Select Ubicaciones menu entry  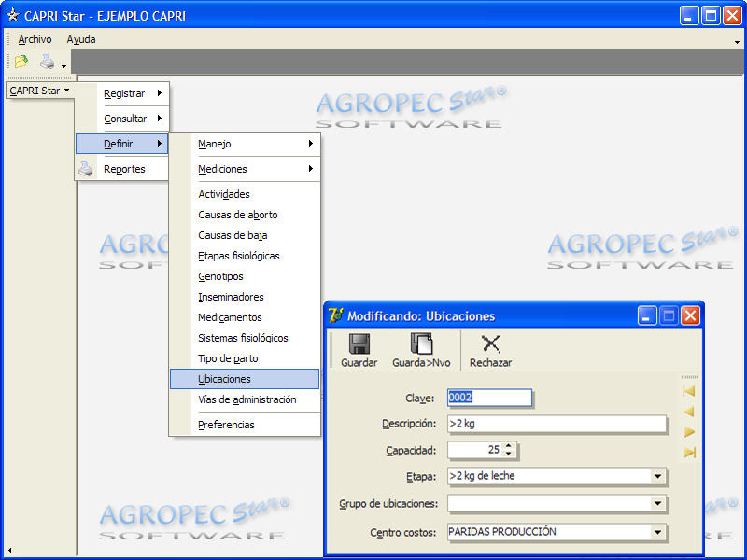click(245, 379)
